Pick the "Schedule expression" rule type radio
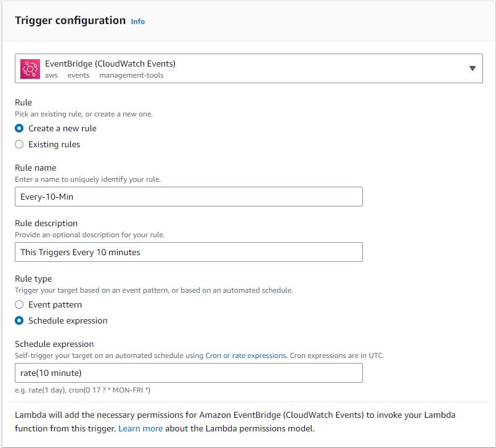 (x=20, y=321)
